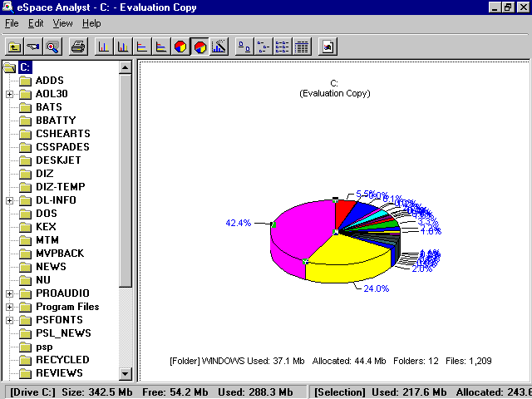Expand the Program Files folder node
Viewport: 532px width, 399px height.
(x=9, y=307)
